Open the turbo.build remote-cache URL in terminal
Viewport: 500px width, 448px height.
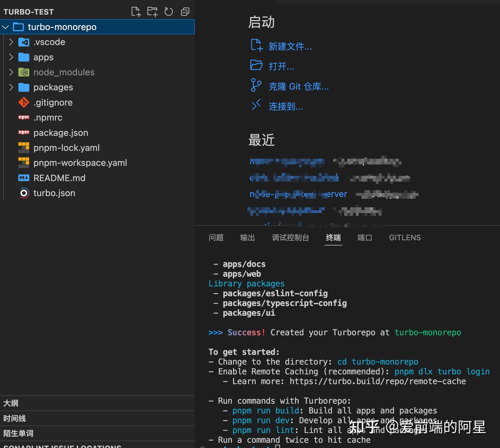coord(378,381)
